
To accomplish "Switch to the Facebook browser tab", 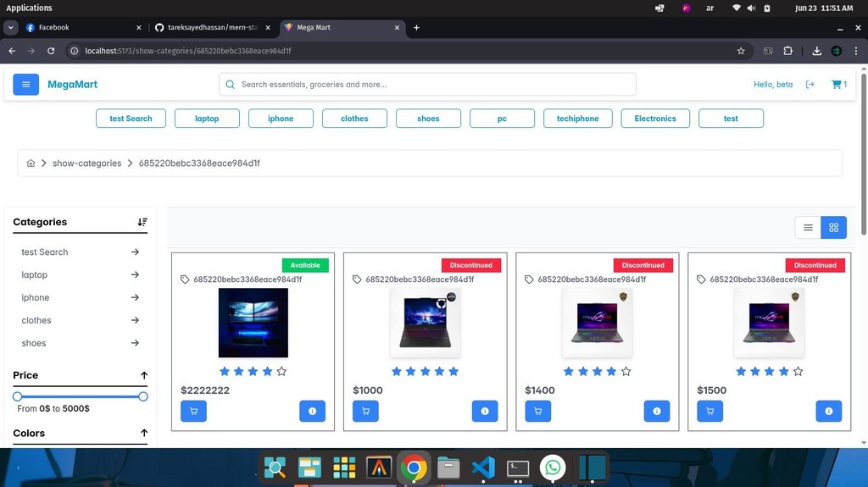I will (53, 27).
